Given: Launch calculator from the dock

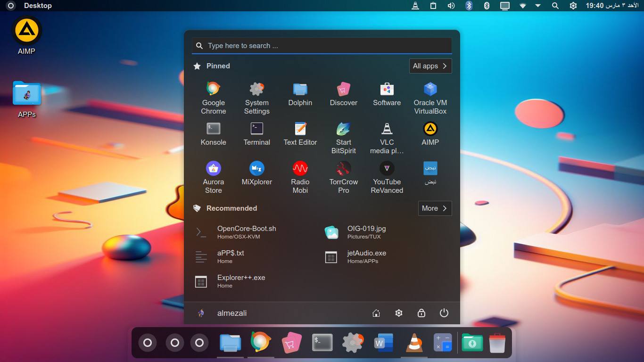Looking at the screenshot, I should pos(443,343).
